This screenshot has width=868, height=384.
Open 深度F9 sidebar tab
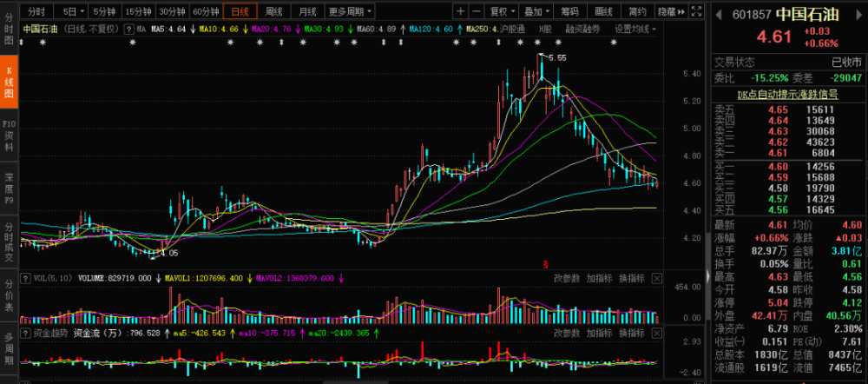[x=9, y=189]
